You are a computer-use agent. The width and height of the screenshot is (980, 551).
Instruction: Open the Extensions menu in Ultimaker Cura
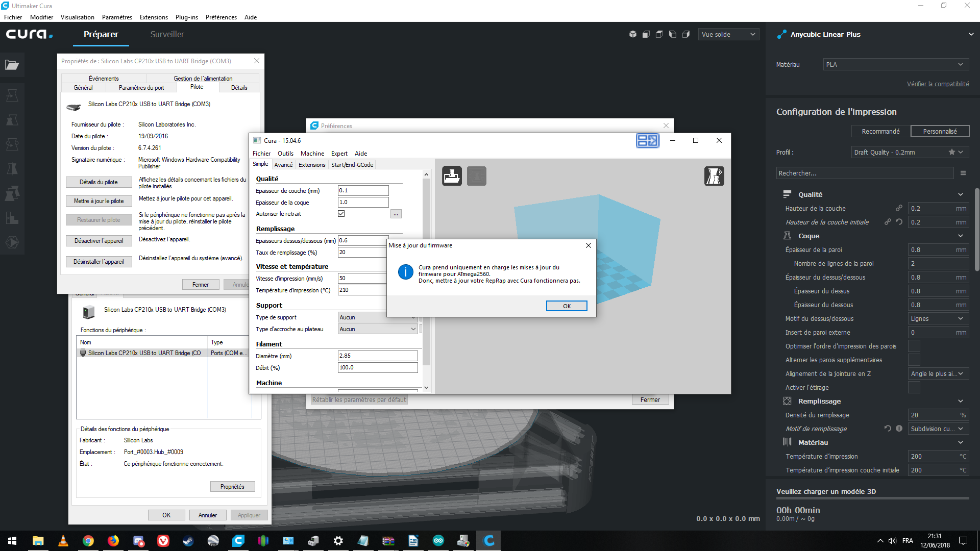tap(154, 17)
